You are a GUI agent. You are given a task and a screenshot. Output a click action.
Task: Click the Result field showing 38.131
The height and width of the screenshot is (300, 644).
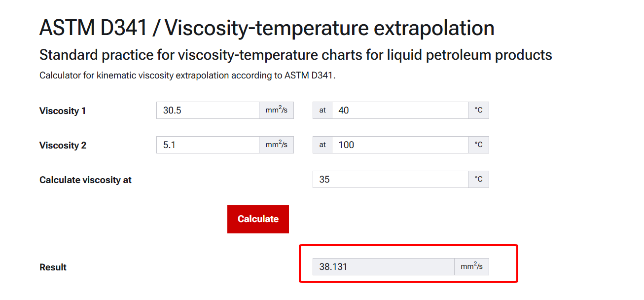coord(383,267)
